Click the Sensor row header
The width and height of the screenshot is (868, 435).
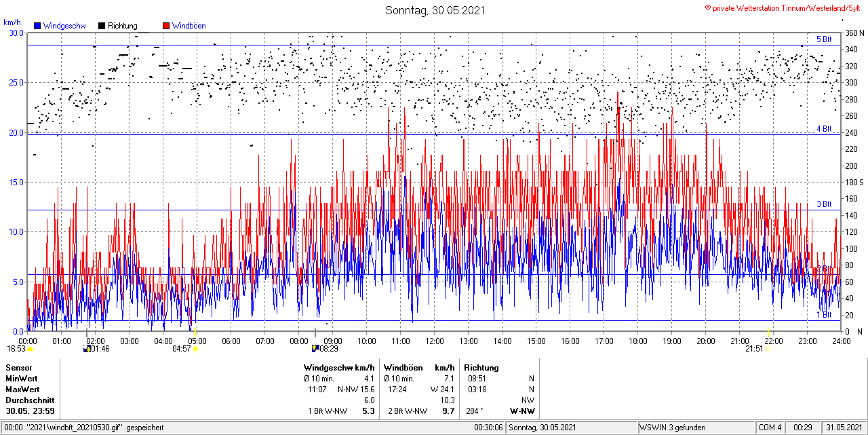coord(18,368)
